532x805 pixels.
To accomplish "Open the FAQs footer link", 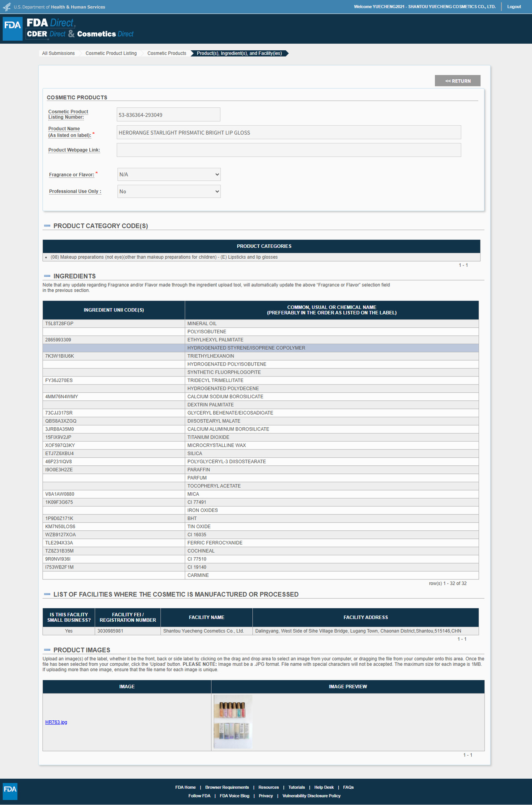I will (x=348, y=787).
